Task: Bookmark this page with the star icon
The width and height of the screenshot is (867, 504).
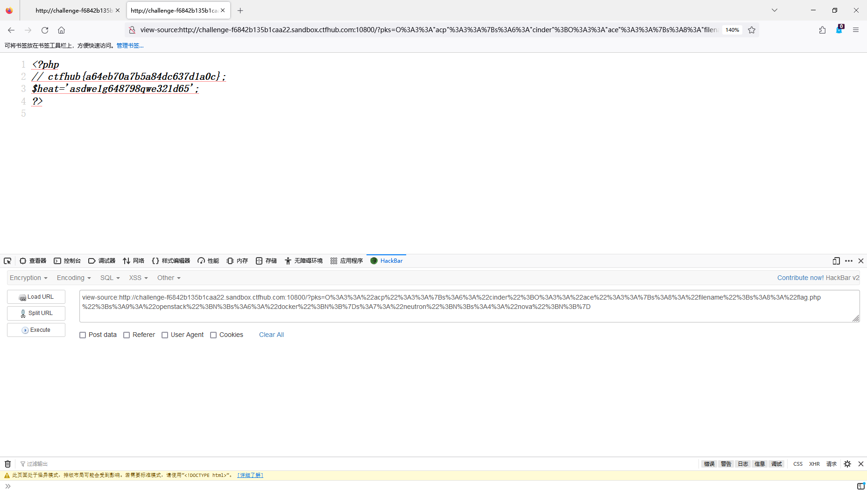Action: [x=752, y=30]
